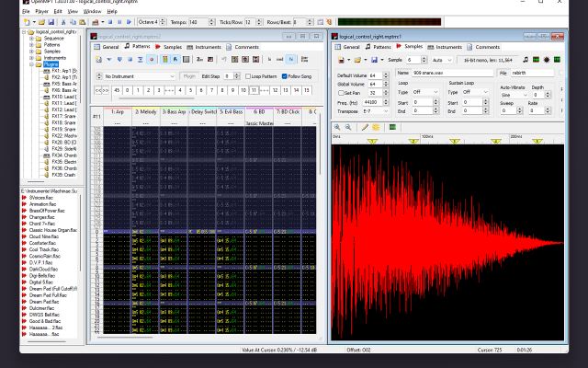Screen dimensions: 588x368
Task: Click the pattern undo arrow icon
Action: [x=224, y=59]
